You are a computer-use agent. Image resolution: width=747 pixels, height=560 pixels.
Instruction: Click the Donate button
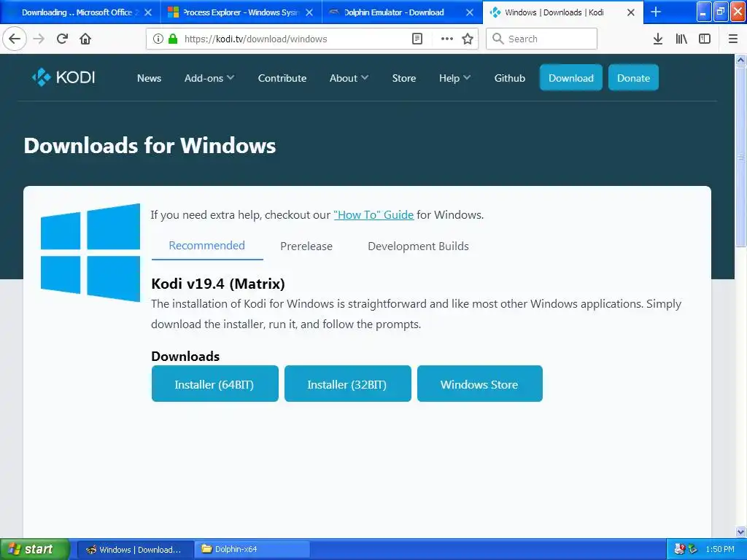tap(633, 77)
